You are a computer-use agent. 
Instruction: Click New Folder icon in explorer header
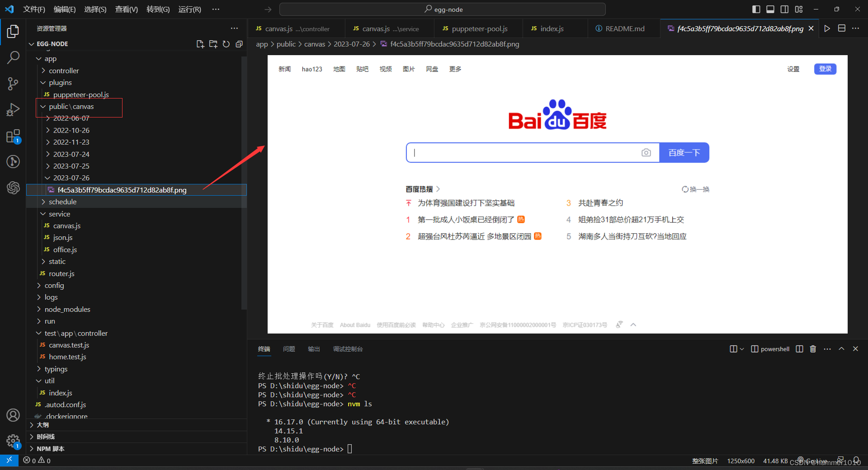[x=213, y=44]
